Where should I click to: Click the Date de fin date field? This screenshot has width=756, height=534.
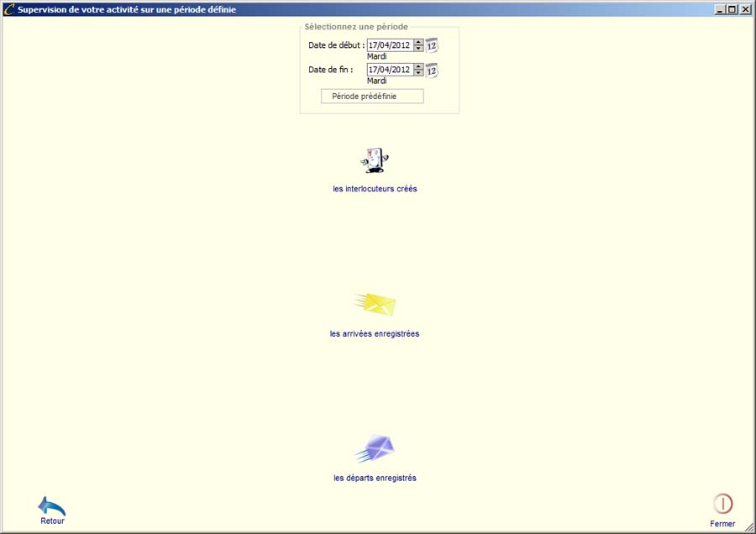coord(390,70)
